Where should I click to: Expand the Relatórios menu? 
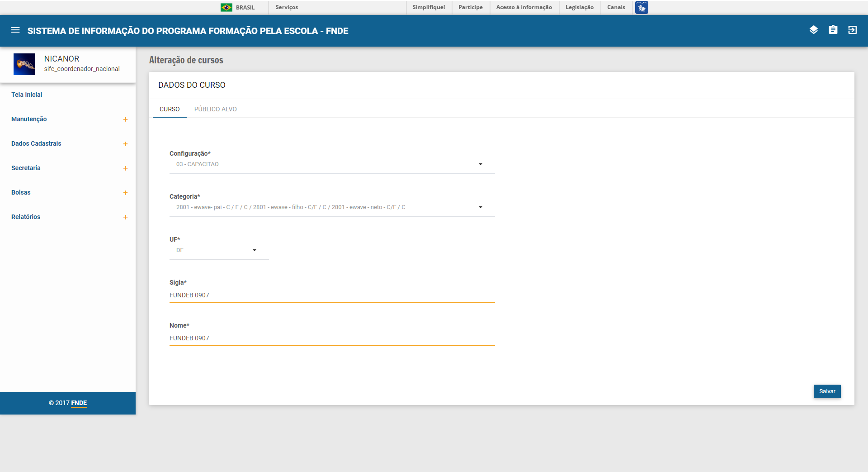coord(125,217)
